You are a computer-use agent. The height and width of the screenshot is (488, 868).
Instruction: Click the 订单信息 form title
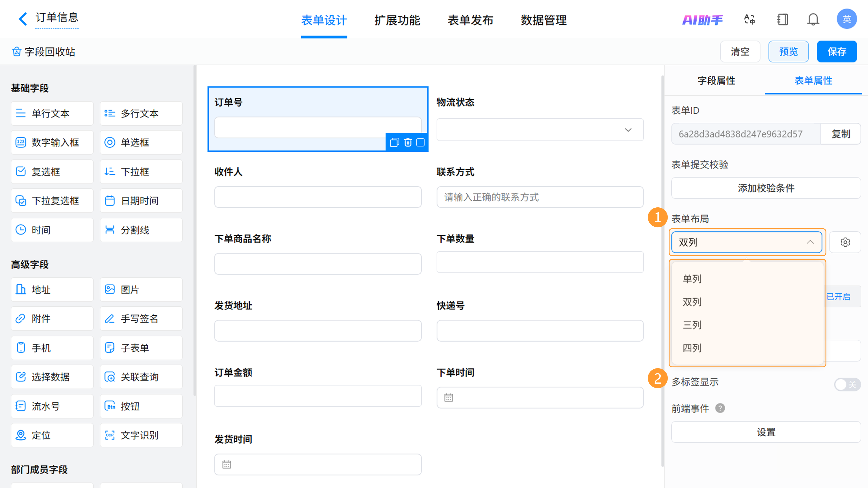pyautogui.click(x=57, y=18)
